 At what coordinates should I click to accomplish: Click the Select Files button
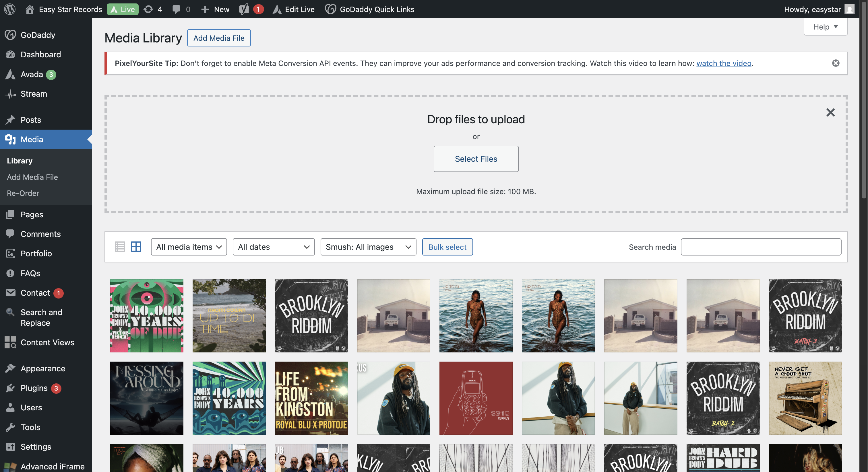click(476, 159)
